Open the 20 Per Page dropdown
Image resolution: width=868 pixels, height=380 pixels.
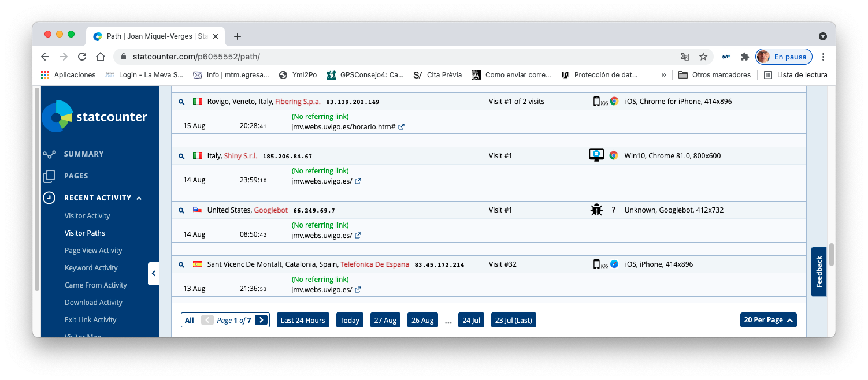(x=769, y=320)
